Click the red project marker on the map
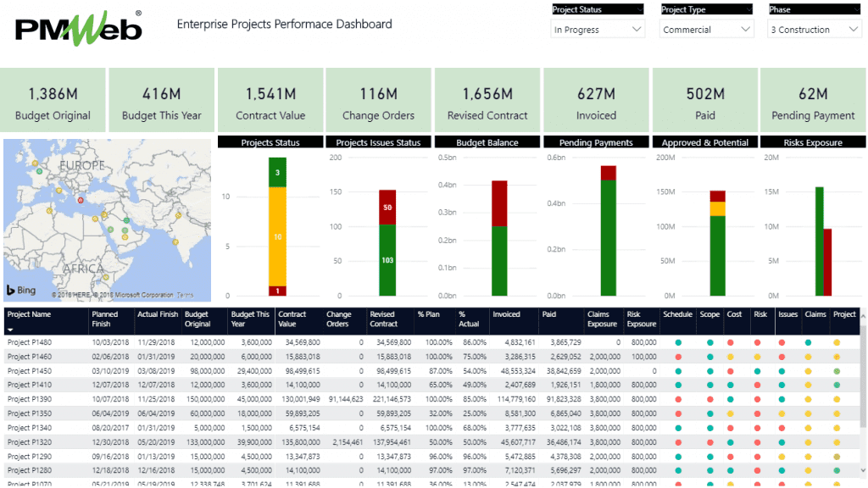The width and height of the screenshot is (868, 488). [x=81, y=200]
